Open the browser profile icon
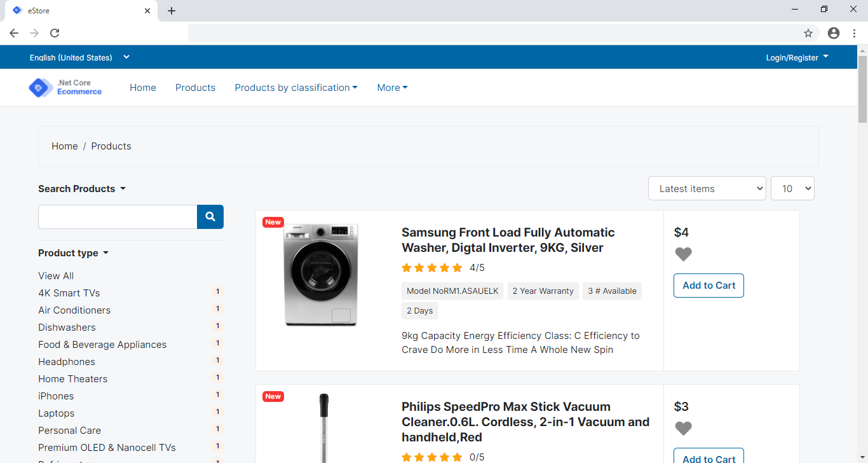 (834, 33)
